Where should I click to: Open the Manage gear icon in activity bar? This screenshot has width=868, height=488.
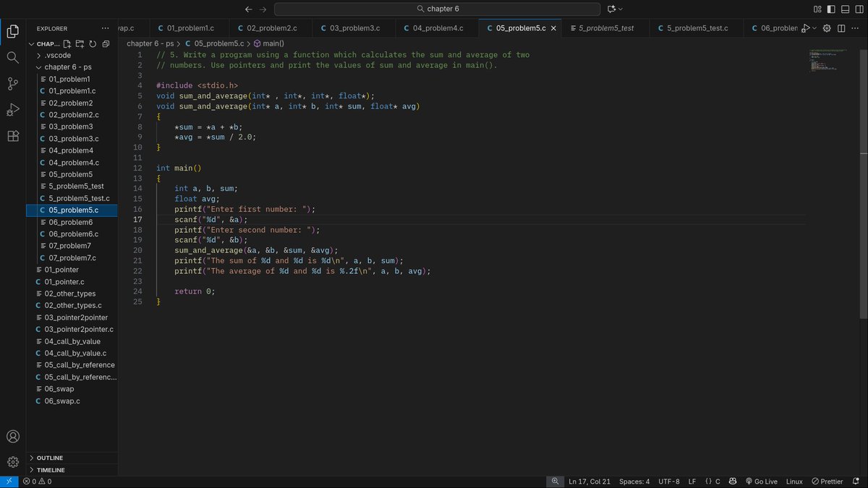point(12,462)
